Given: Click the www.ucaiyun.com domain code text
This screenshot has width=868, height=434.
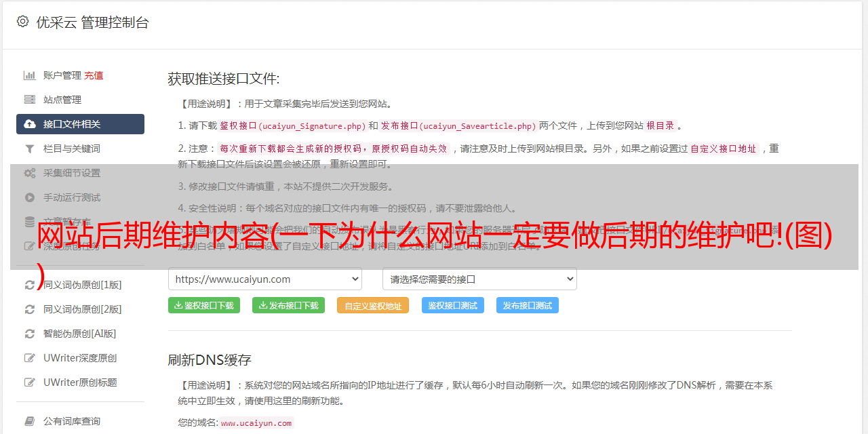Looking at the screenshot, I should (x=256, y=422).
